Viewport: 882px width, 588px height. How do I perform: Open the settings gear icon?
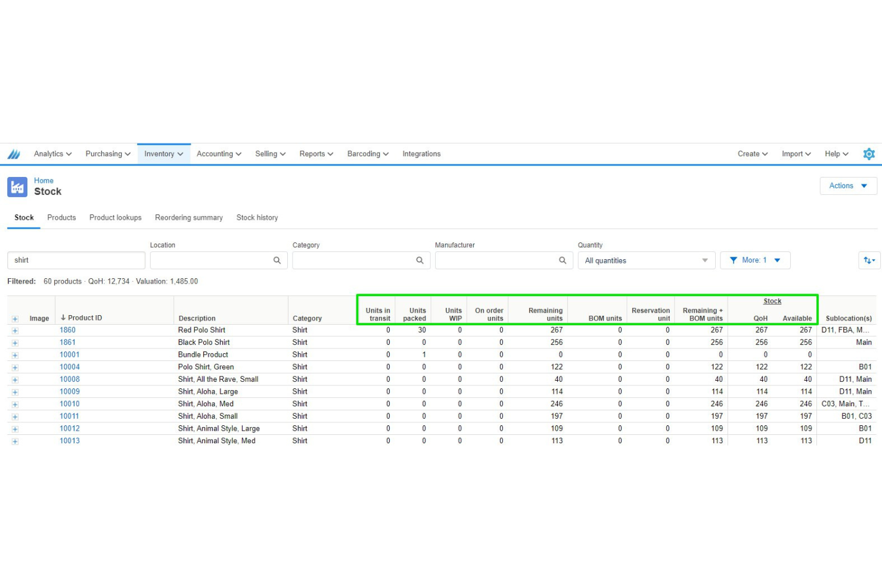pyautogui.click(x=869, y=154)
